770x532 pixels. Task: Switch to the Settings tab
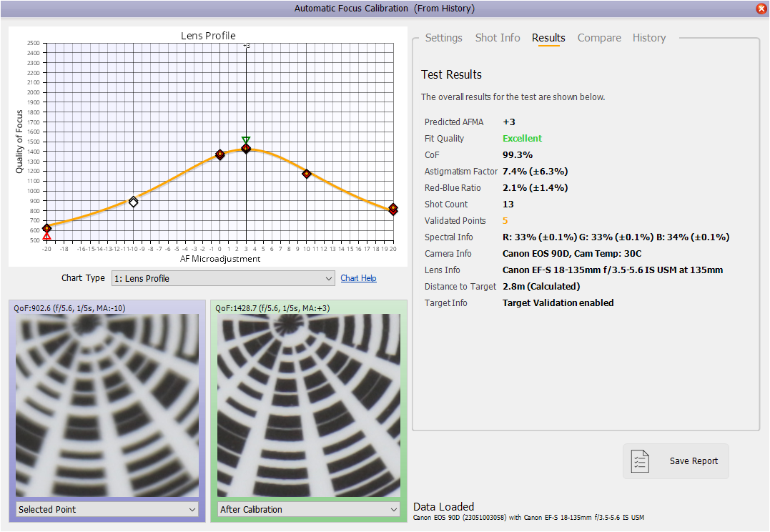[x=443, y=38]
